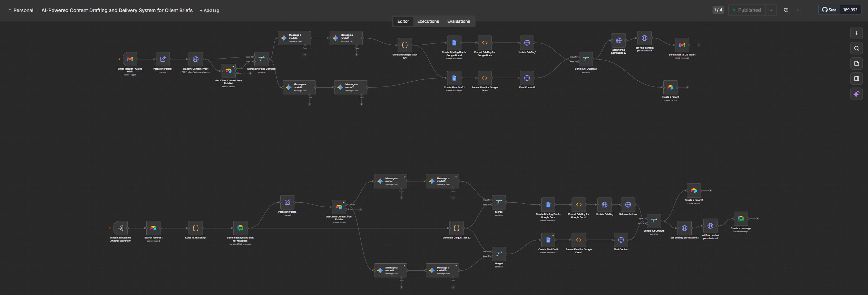Select the Set permissions HTTP node

pos(628,205)
